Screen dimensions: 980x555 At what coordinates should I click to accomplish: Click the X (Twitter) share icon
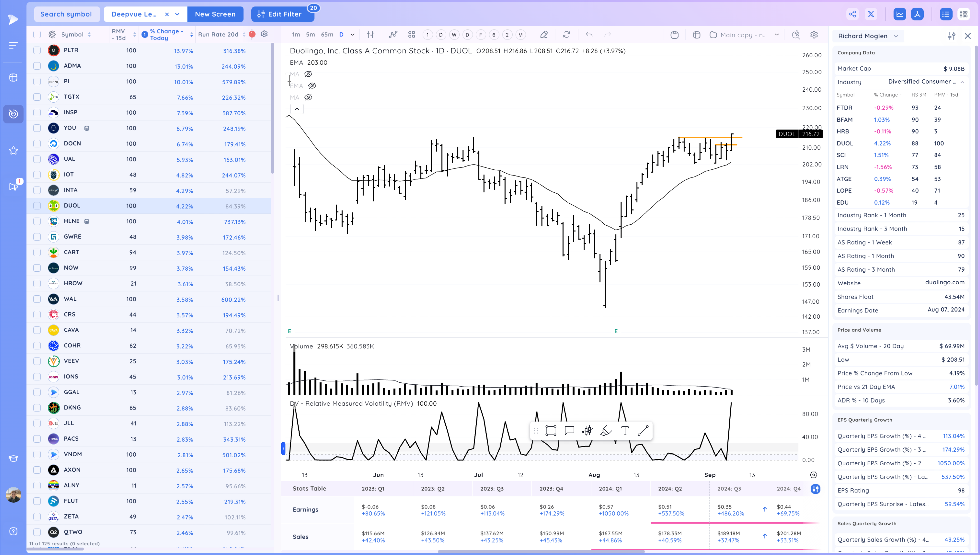pos(871,14)
